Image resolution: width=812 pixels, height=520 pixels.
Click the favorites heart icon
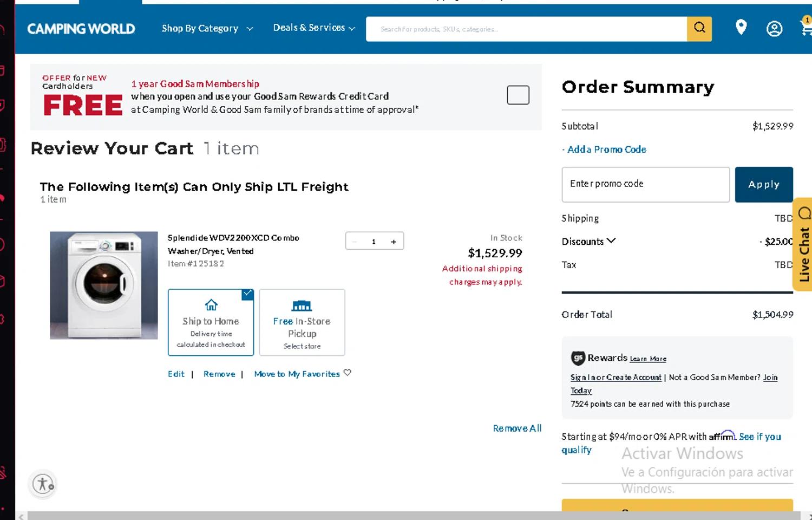point(348,373)
